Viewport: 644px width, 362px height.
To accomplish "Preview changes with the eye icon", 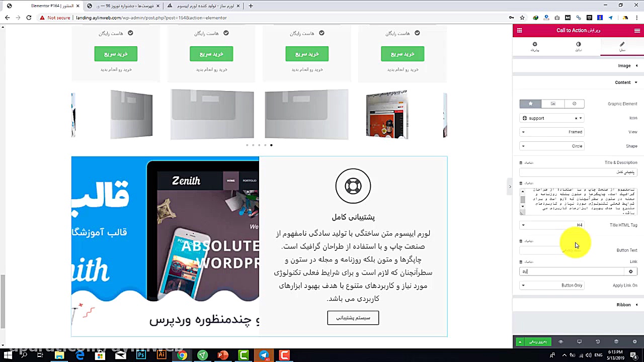I will coord(560,341).
